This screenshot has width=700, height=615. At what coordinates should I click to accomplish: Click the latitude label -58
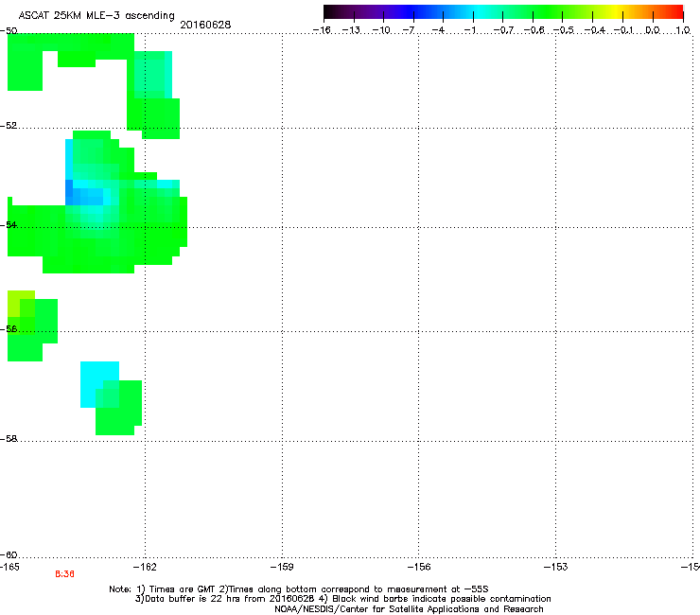tap(9, 439)
